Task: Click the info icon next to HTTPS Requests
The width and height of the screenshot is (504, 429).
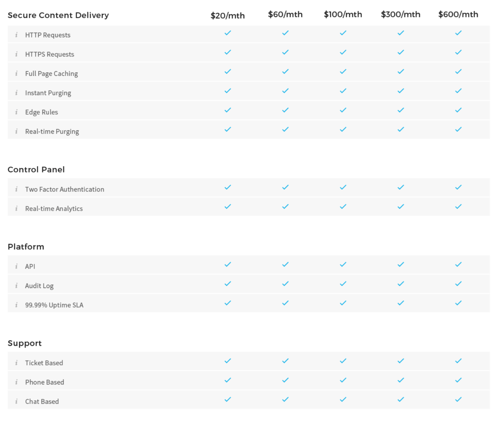Action: [16, 54]
